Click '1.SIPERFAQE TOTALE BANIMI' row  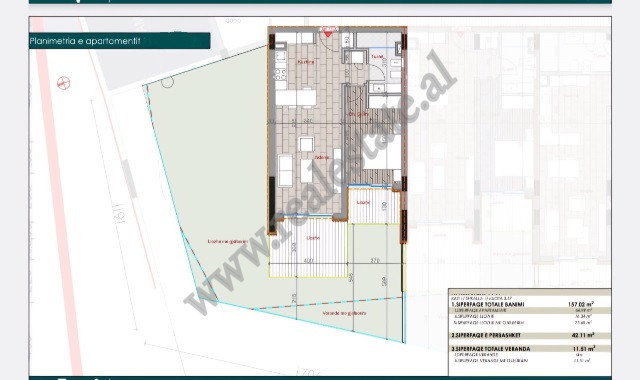pyautogui.click(x=530, y=304)
